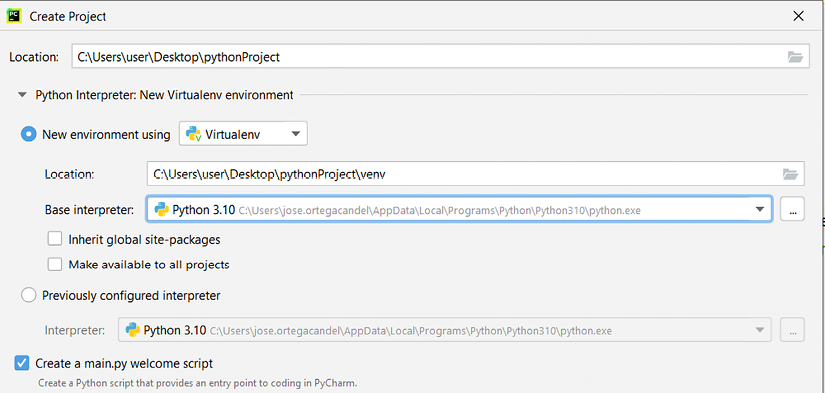Click Python icon in disabled Interpreter field
Screen dimensions: 825x393
[x=133, y=330]
